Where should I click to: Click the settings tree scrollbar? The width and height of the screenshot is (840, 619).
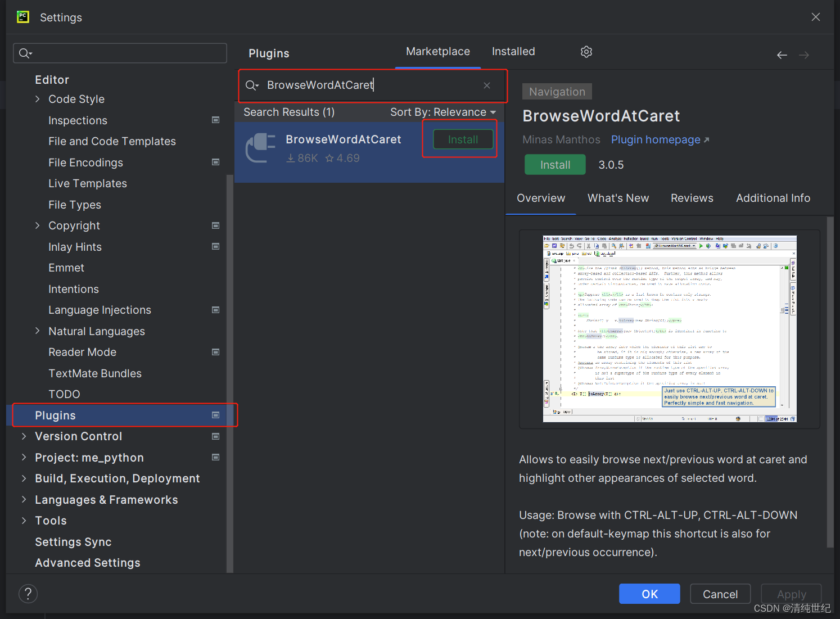click(x=229, y=374)
